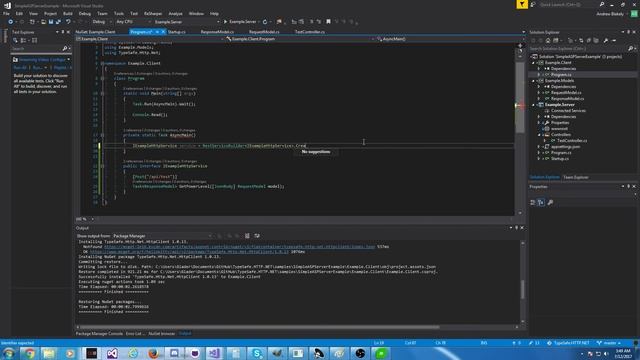Click the Save toolbar icon

tap(51, 22)
